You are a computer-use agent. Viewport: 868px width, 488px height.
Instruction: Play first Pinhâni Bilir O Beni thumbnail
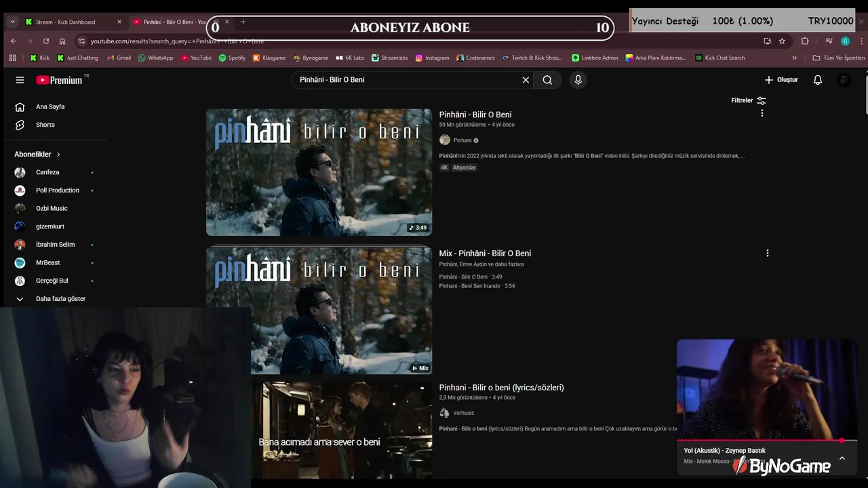[x=319, y=172]
